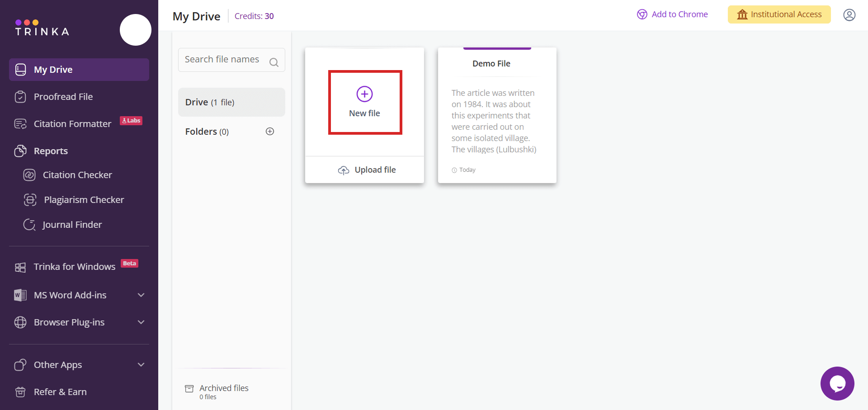The width and height of the screenshot is (868, 410).
Task: Click the Beta badge beside Trinka for Windows
Action: tap(129, 264)
